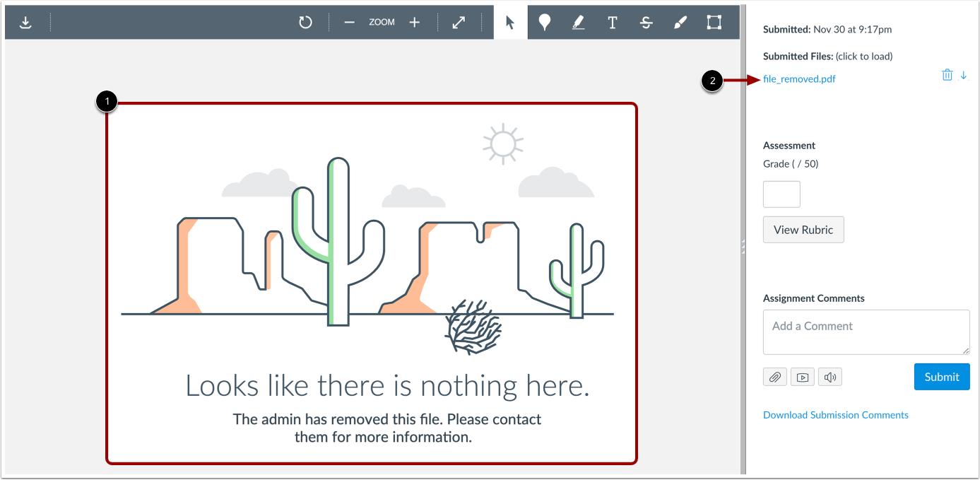This screenshot has width=980, height=480.
Task: Submit the assignment comment
Action: click(x=942, y=376)
